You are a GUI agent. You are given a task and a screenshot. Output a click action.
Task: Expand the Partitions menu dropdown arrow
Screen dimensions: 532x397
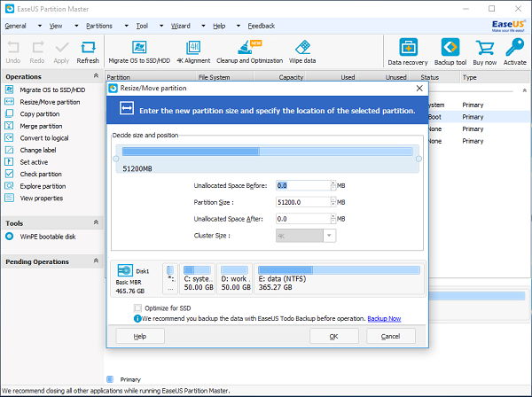click(127, 26)
